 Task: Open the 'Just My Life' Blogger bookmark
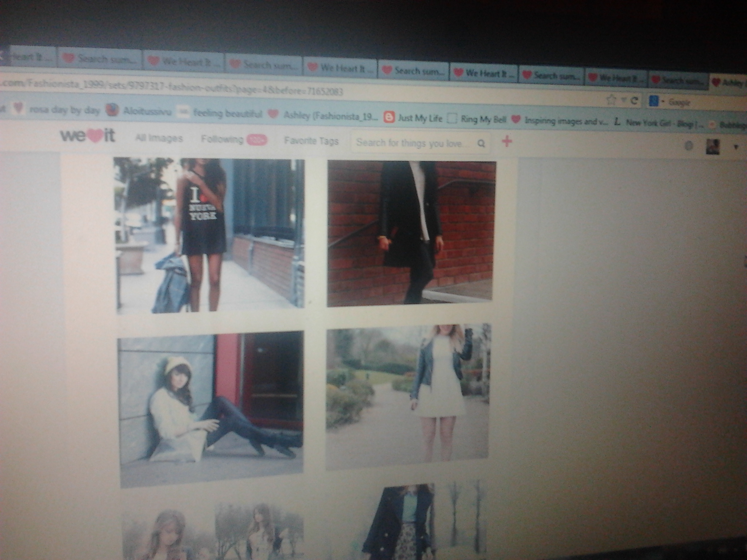[413, 117]
